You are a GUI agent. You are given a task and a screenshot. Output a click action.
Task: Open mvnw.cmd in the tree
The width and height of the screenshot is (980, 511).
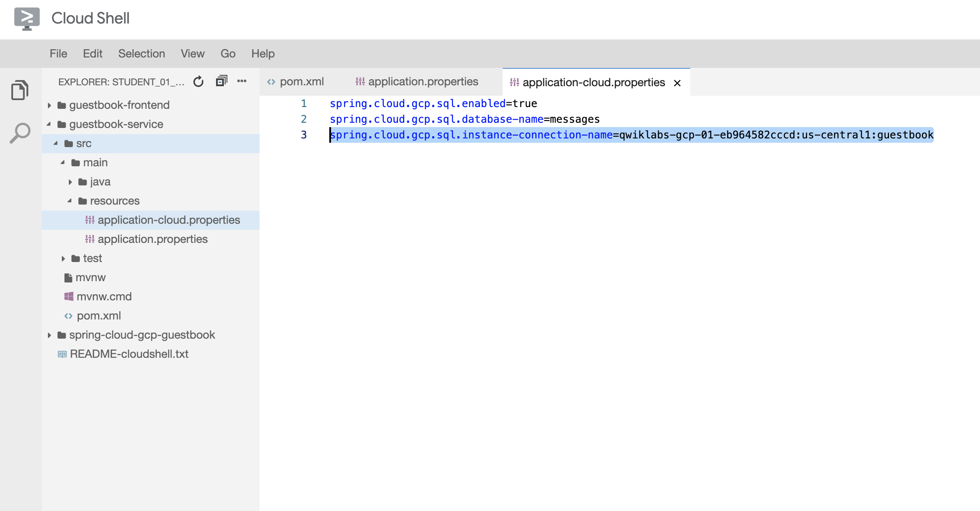pyautogui.click(x=151, y=297)
